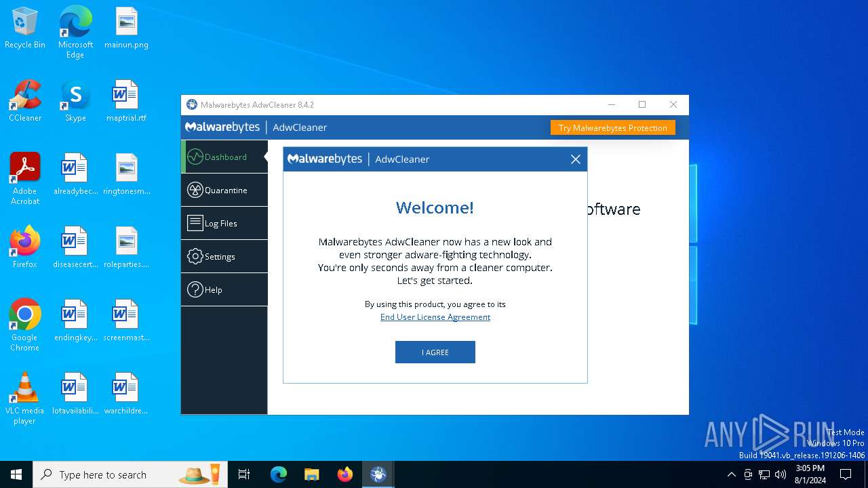Image resolution: width=868 pixels, height=488 pixels.
Task: Launch Microsoft Edge desktop shortcut
Action: (75, 33)
